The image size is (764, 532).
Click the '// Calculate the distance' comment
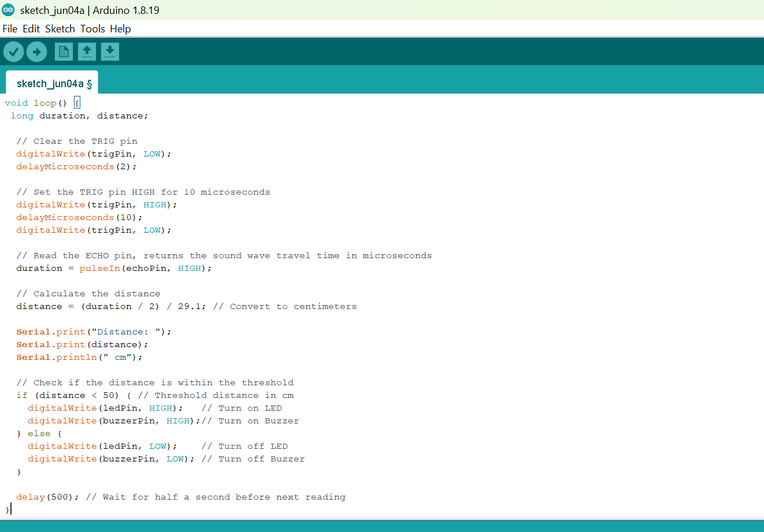tap(88, 294)
